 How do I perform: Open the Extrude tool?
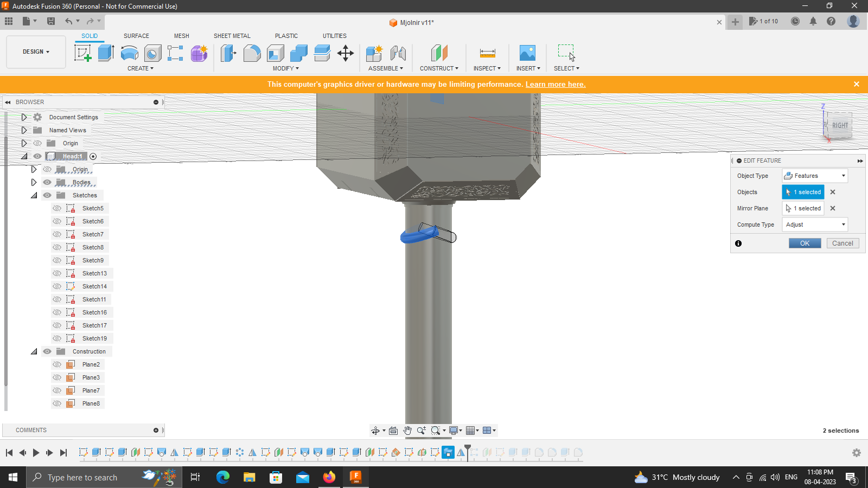pos(105,53)
